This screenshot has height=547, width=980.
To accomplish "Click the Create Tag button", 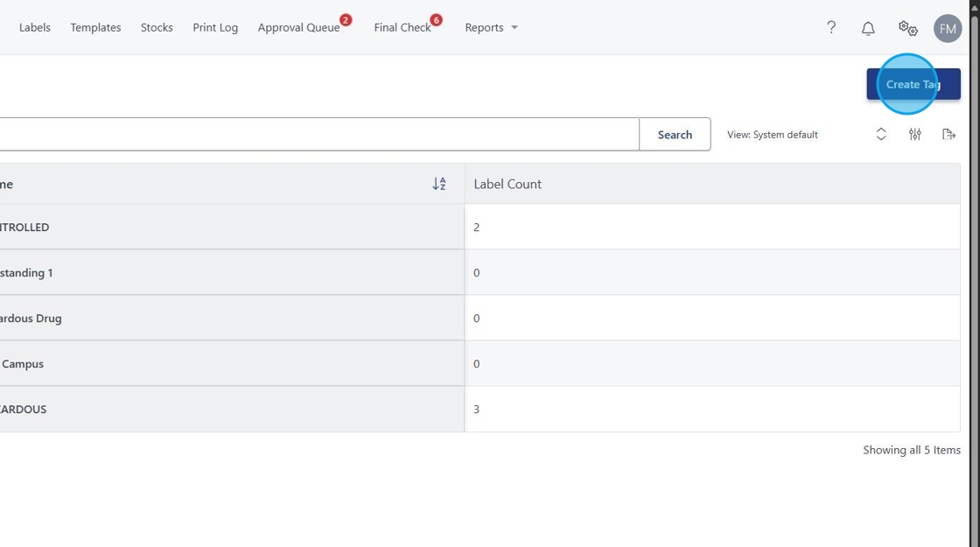I will 913,84.
